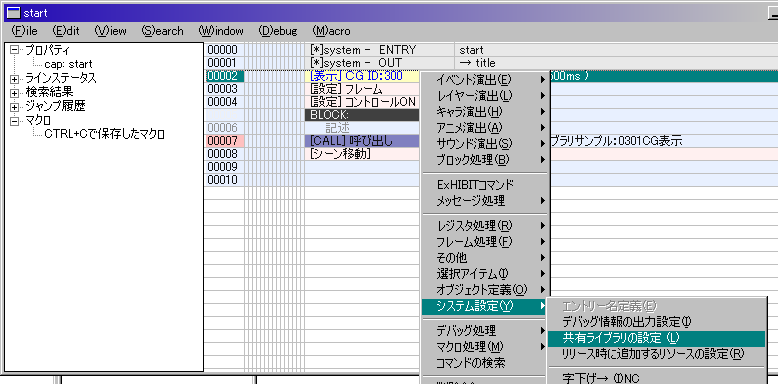Viewport: 778px width, 384px height.
Task: Click the [設定] コントロールON command
Action: (x=362, y=102)
